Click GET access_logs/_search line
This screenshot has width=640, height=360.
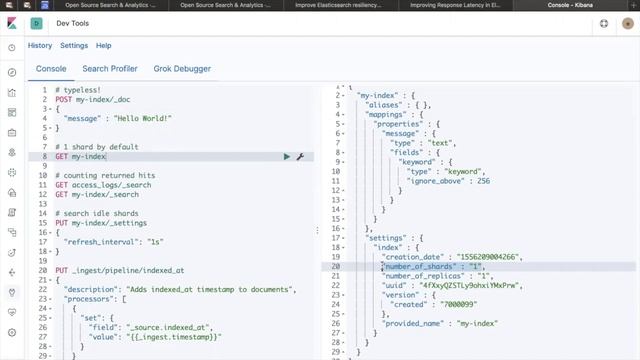point(103,185)
